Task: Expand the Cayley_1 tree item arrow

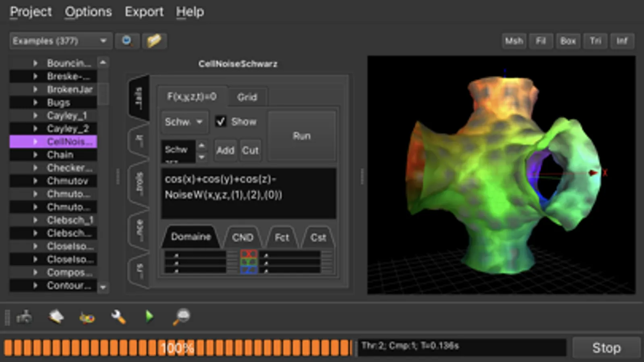Action: coord(35,115)
